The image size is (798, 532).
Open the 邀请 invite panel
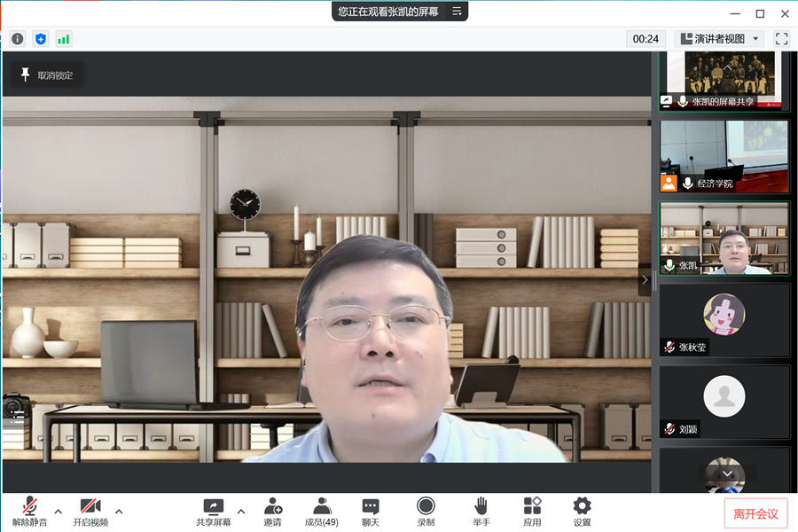click(x=272, y=512)
